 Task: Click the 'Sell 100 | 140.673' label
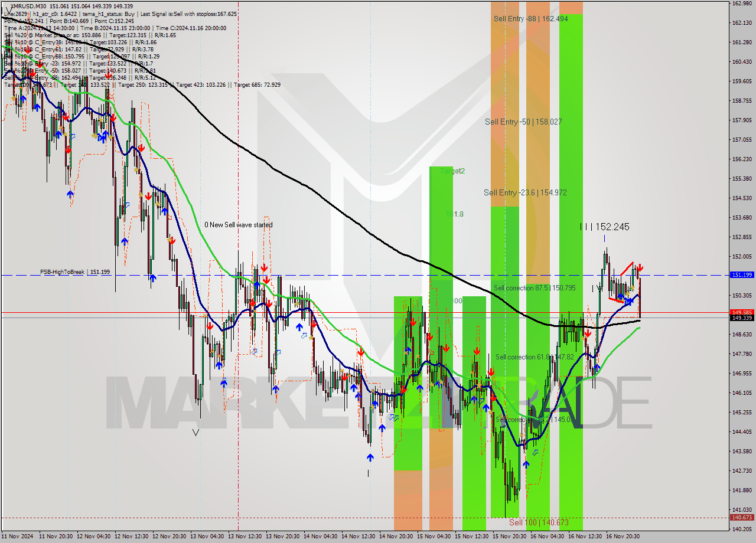pos(539,523)
